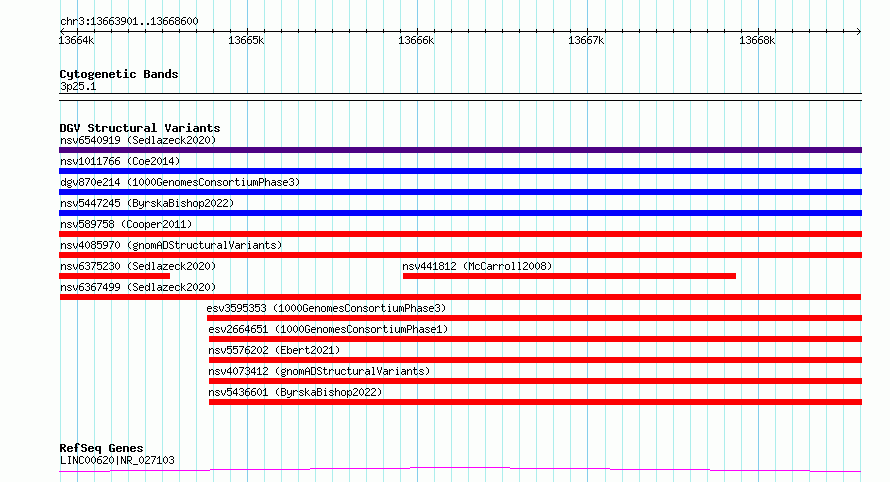Open esv2664651 (1000GenomesConsortiumPhase1) label
This screenshot has width=890, height=482.
coord(328,329)
